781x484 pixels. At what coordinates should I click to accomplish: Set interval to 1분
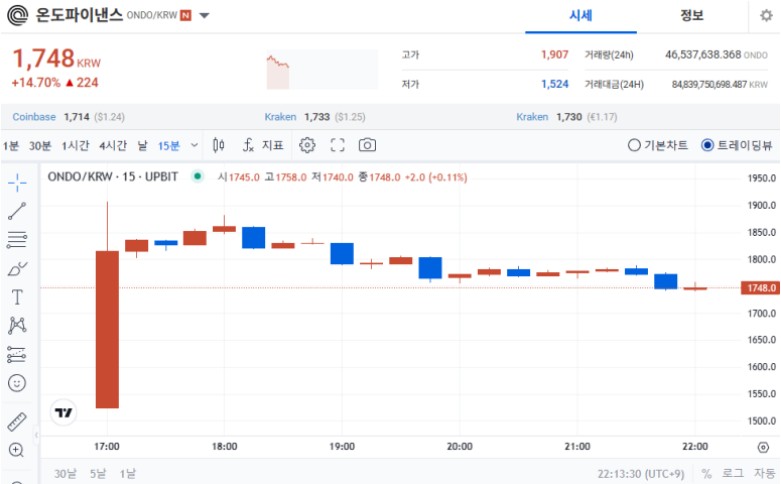[11, 145]
